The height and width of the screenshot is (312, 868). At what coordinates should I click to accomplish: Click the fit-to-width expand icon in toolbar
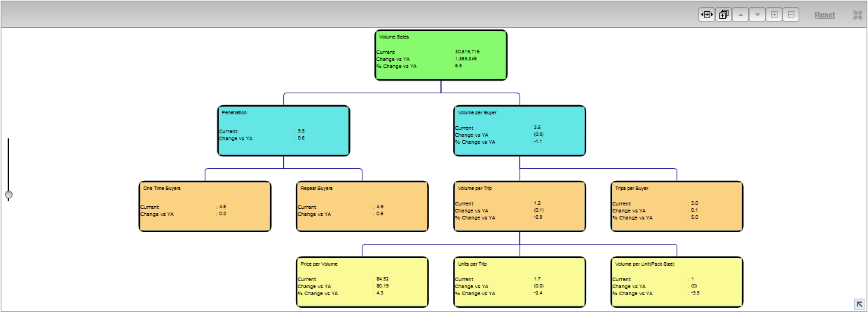point(706,14)
